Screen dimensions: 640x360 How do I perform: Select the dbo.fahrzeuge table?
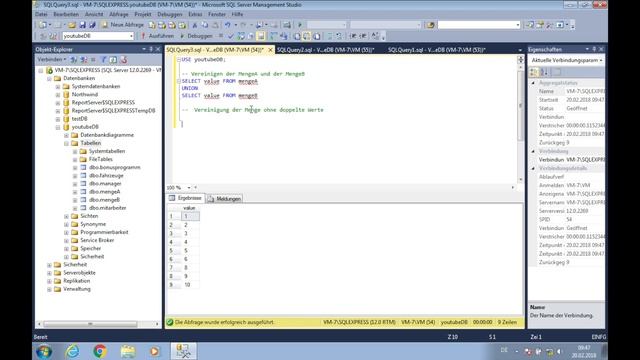106,176
